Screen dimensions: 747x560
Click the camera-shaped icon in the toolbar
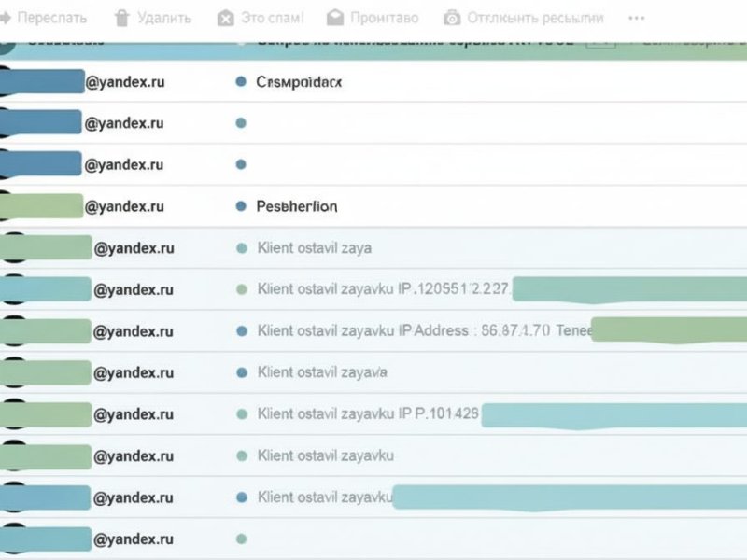[452, 18]
